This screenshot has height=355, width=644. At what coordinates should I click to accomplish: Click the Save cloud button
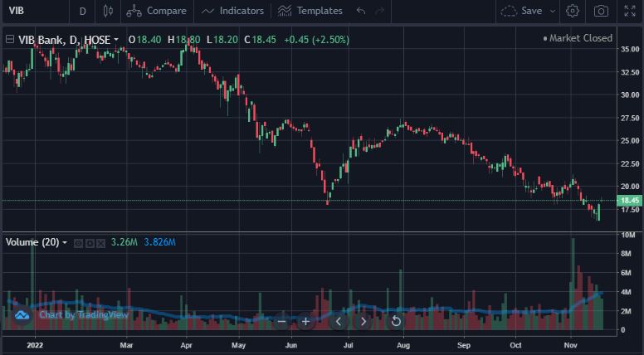[521, 11]
